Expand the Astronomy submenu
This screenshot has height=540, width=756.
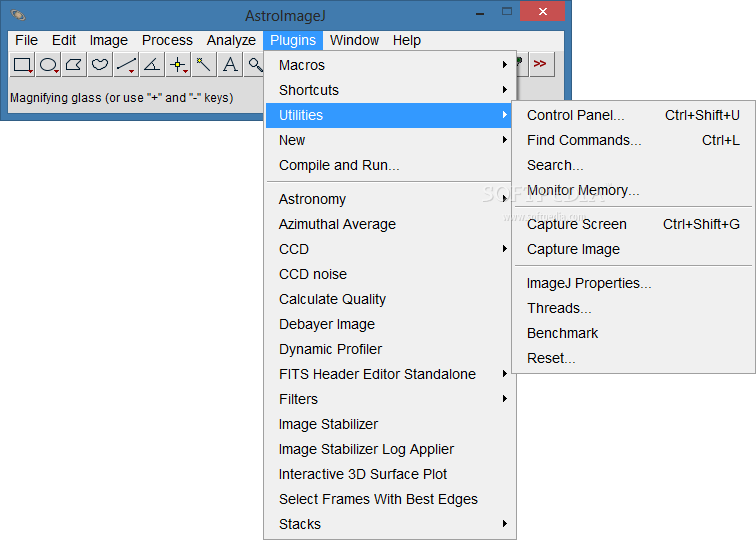coord(389,199)
